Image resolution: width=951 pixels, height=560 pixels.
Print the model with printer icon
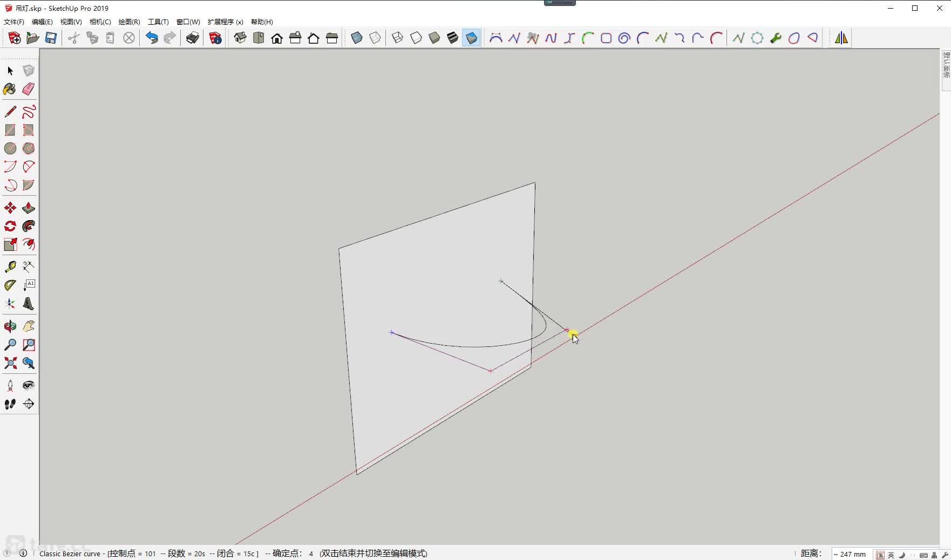(193, 38)
